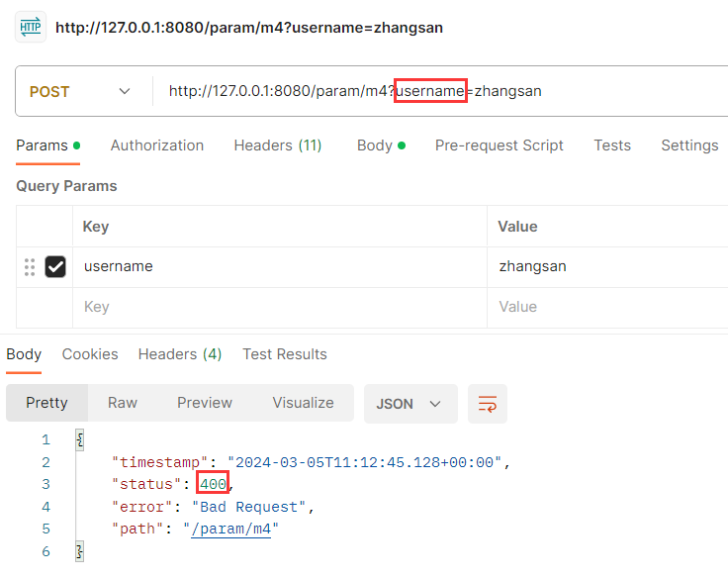Click the Query Params section label
The image size is (728, 579).
coord(66,186)
